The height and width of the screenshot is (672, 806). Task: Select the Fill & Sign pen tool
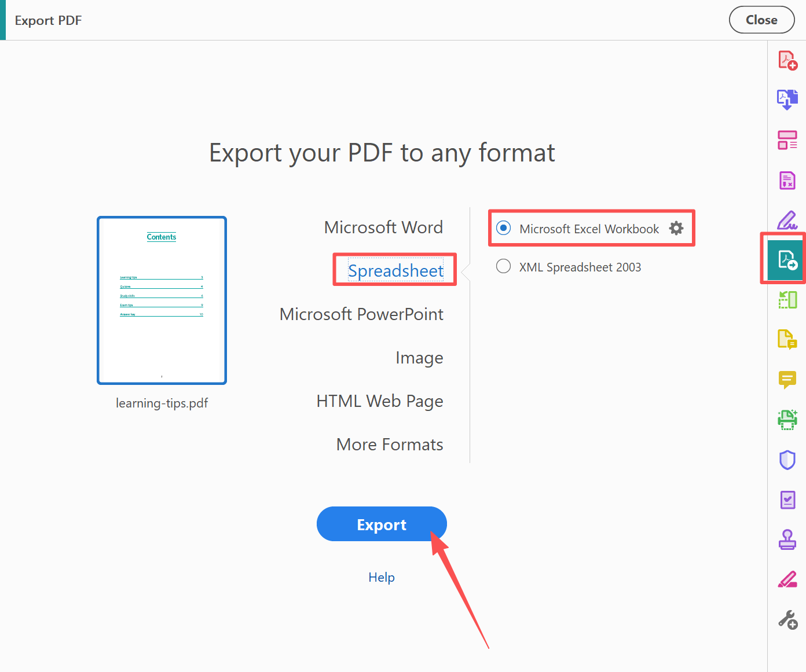787,220
